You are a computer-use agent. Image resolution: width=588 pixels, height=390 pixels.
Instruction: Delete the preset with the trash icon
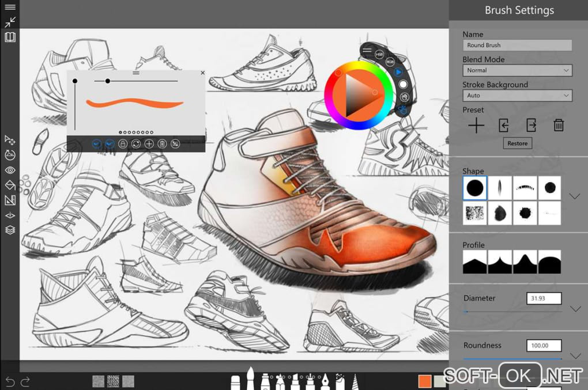(x=559, y=126)
